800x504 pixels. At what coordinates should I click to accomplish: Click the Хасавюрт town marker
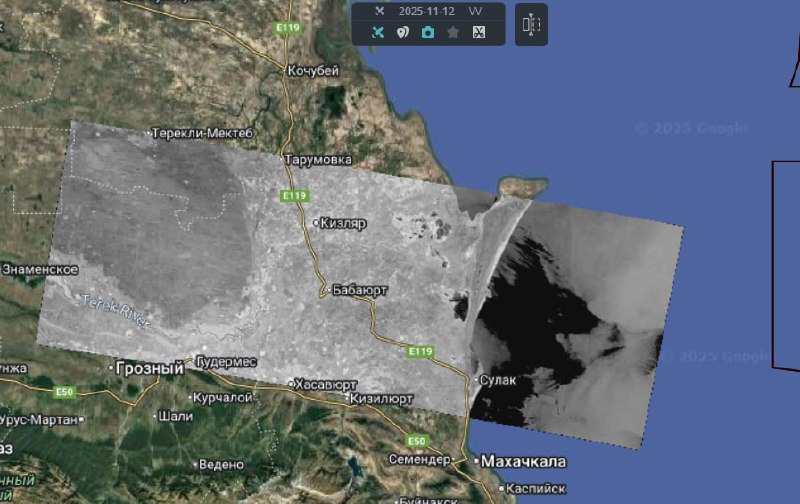click(x=292, y=384)
